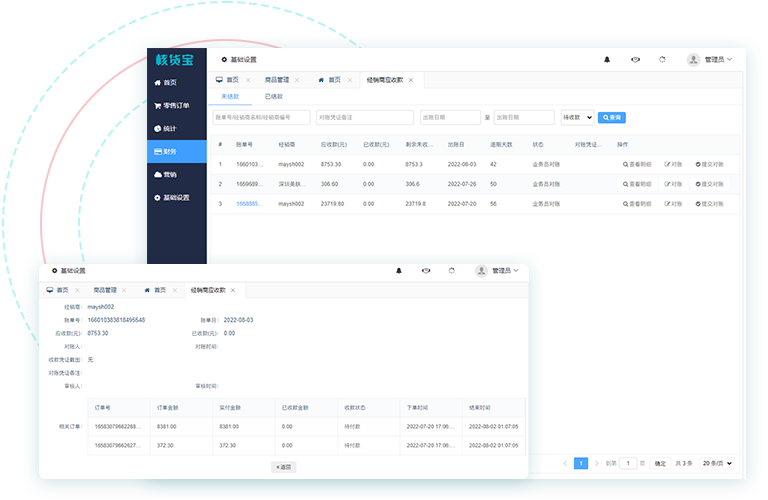Click the refresh icon in the main window header
Image resolution: width=768 pixels, height=500 pixels.
click(662, 60)
